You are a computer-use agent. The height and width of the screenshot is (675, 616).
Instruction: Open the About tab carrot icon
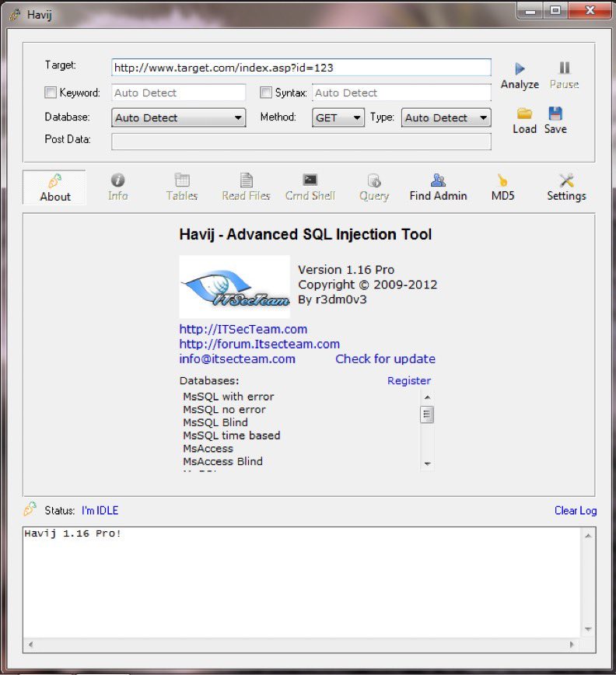click(x=55, y=180)
